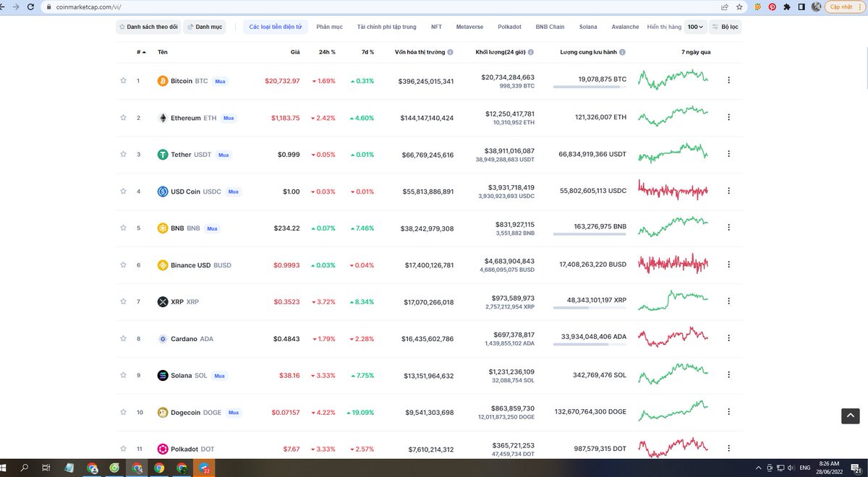Click info icon beside Vốn hóa thị trường

click(451, 52)
